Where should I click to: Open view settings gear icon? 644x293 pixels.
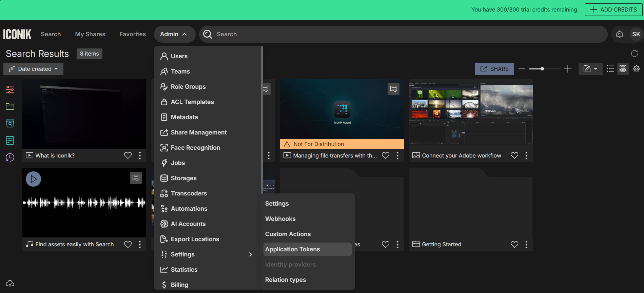pos(637,69)
